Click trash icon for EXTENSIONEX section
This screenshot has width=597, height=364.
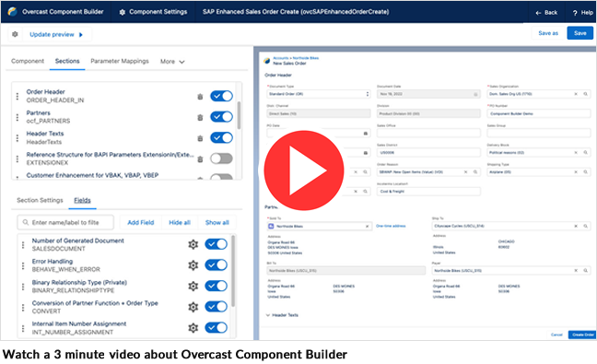click(200, 159)
